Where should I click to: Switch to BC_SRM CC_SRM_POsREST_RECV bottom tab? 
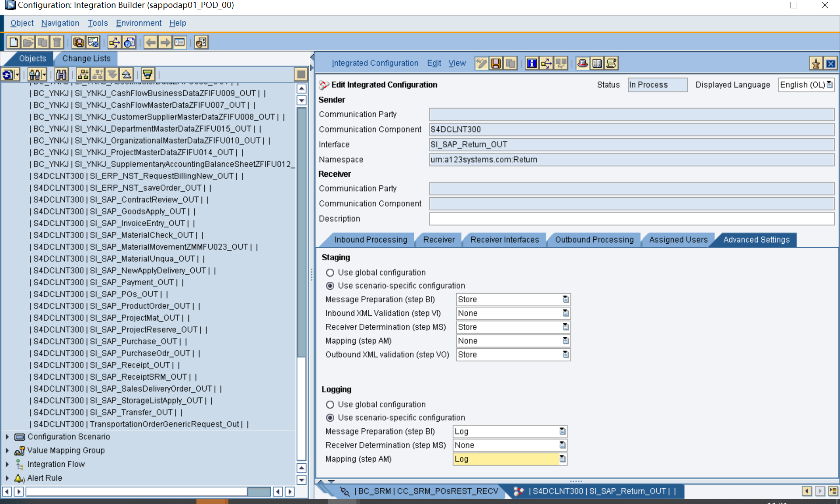tap(420, 491)
